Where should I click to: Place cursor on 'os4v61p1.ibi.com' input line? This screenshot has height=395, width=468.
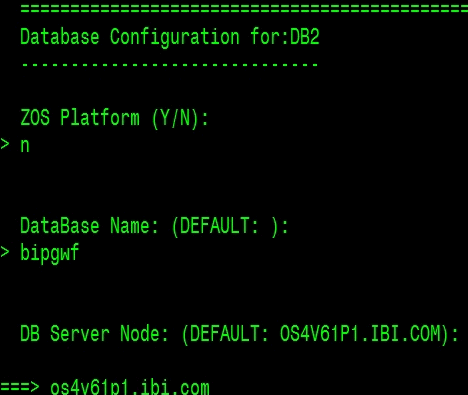(x=130, y=388)
